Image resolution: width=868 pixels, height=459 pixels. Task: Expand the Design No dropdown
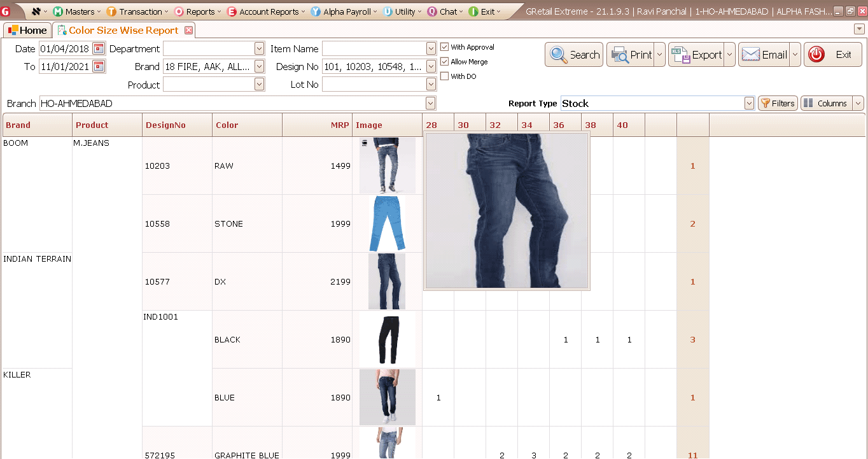431,66
